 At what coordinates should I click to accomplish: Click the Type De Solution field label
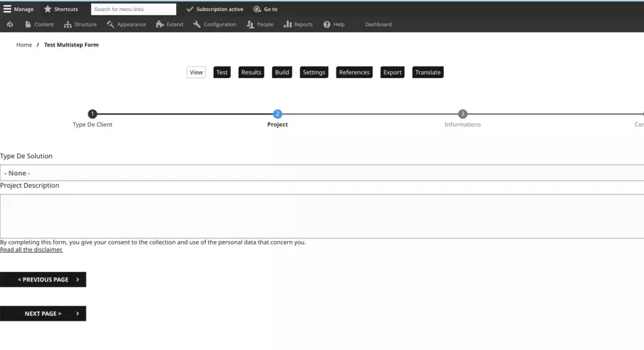[26, 156]
